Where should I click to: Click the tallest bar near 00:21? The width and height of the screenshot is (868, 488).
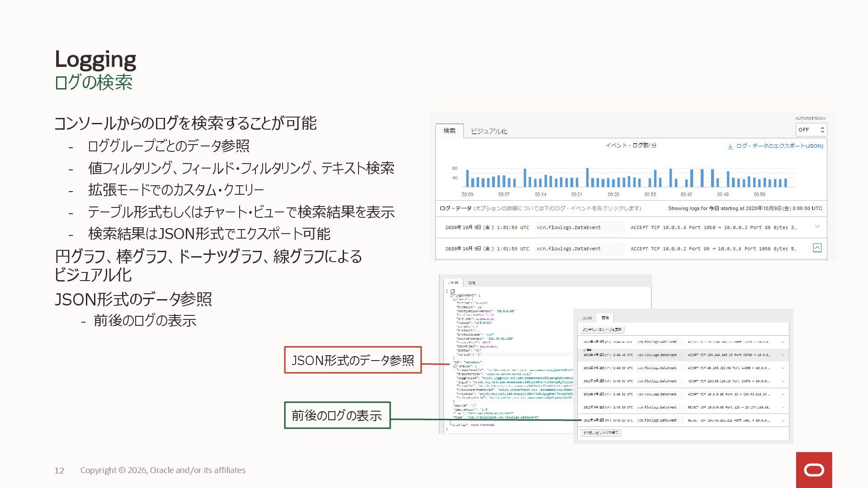(x=587, y=178)
